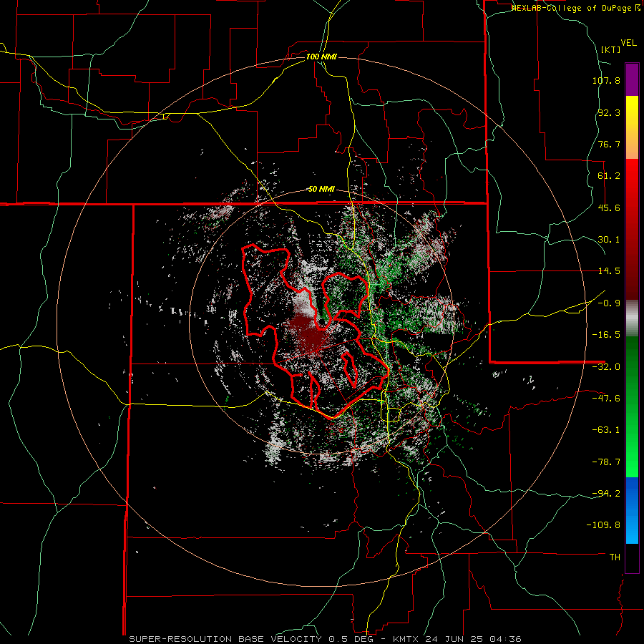Select the 92.3 velocity scale value
644x644 pixels.
pyautogui.click(x=609, y=112)
